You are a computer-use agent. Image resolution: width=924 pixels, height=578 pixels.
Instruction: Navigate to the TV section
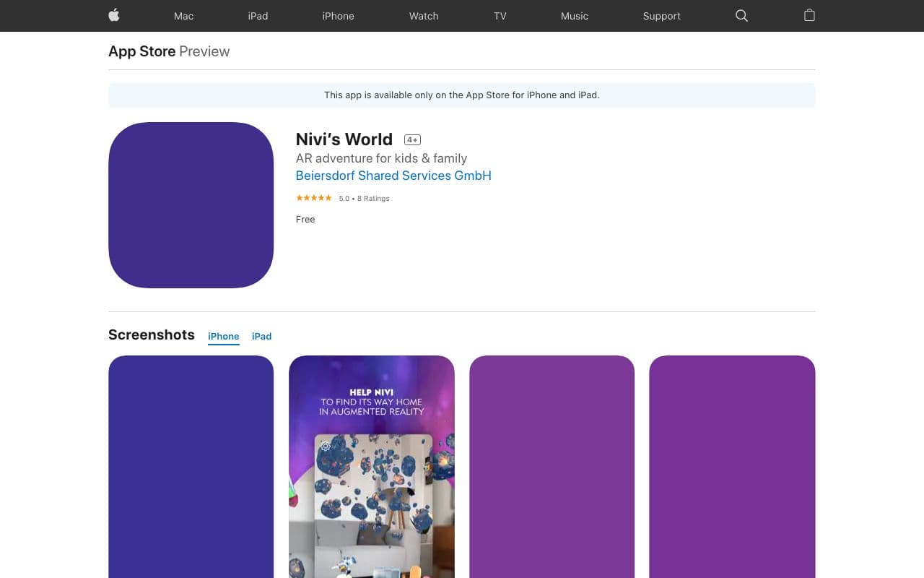(500, 16)
